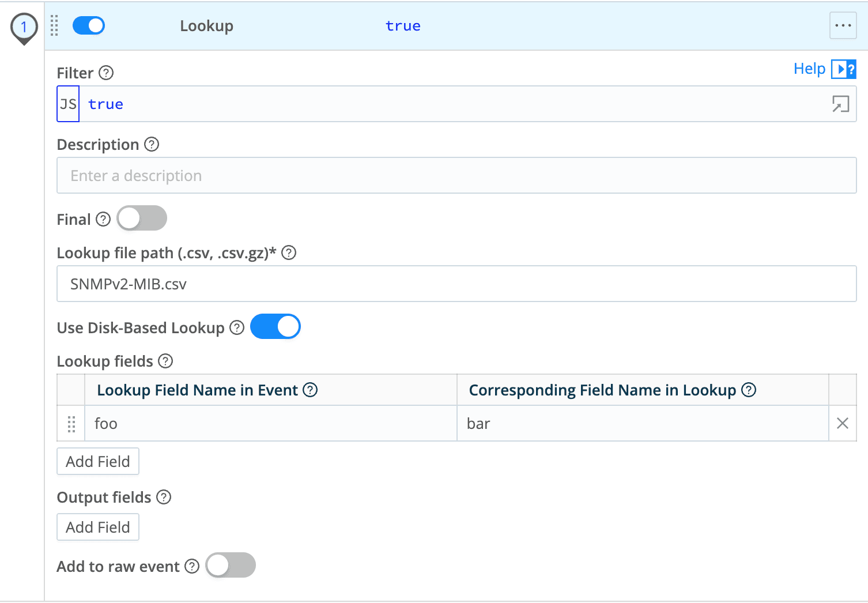The height and width of the screenshot is (603, 868).
Task: Disable Use Disk-Based Lookup
Action: (x=275, y=326)
